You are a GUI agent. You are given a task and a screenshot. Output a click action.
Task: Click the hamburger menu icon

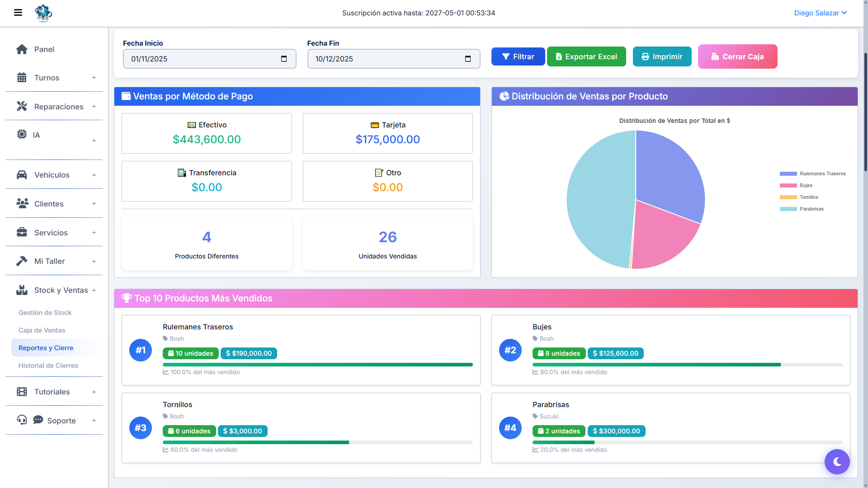point(18,13)
